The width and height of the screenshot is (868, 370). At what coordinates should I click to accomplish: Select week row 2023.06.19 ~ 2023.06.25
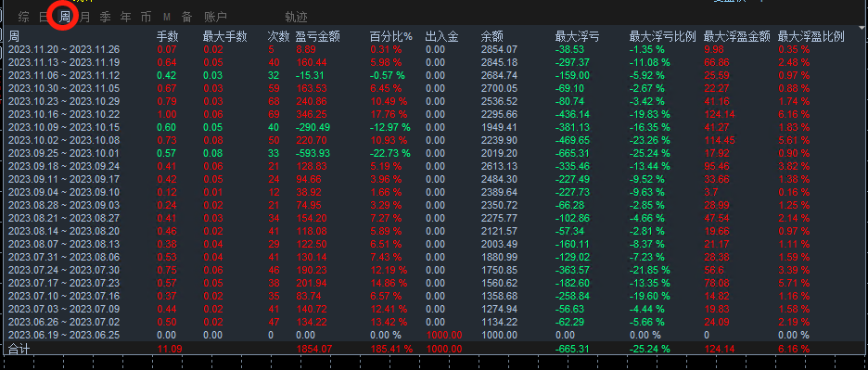434,335
